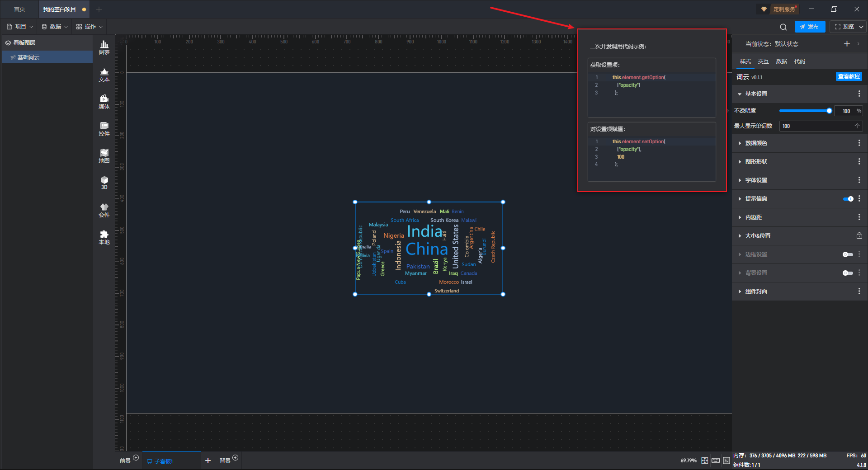Open the 3D components icon
The height and width of the screenshot is (470, 868).
click(x=104, y=183)
